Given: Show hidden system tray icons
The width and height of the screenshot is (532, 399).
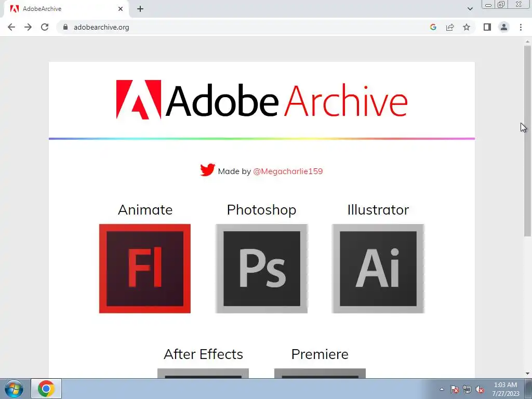Looking at the screenshot, I should pos(442,389).
